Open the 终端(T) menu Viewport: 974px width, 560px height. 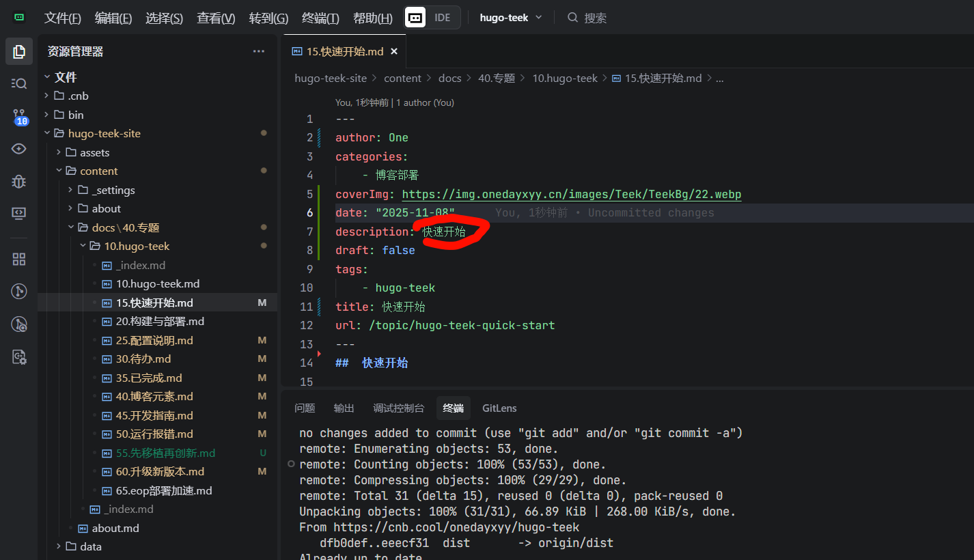(320, 18)
